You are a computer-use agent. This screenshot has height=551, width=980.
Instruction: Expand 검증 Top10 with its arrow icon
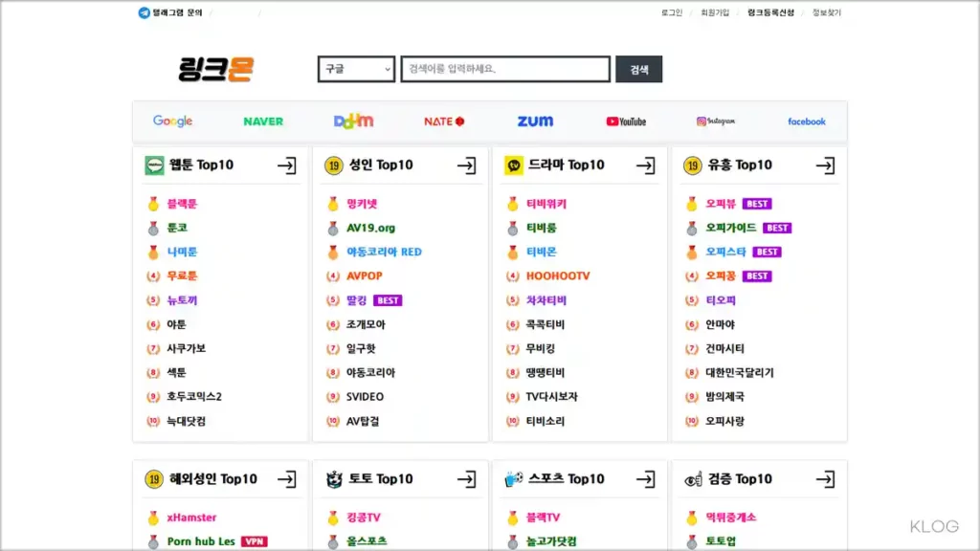(x=825, y=479)
